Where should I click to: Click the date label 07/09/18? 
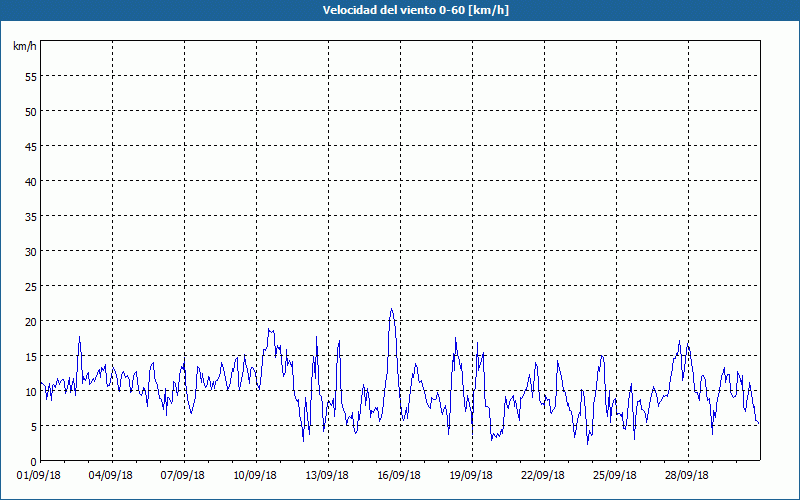point(183,476)
